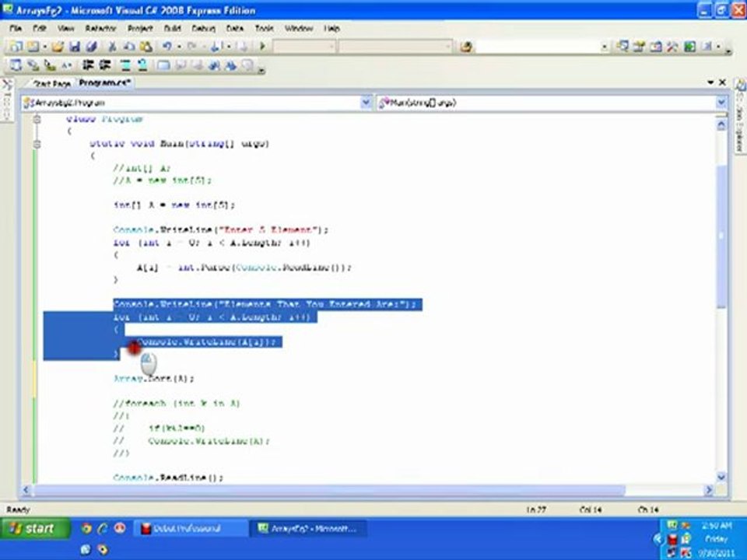Select the Program.cs tab

pyautogui.click(x=104, y=83)
